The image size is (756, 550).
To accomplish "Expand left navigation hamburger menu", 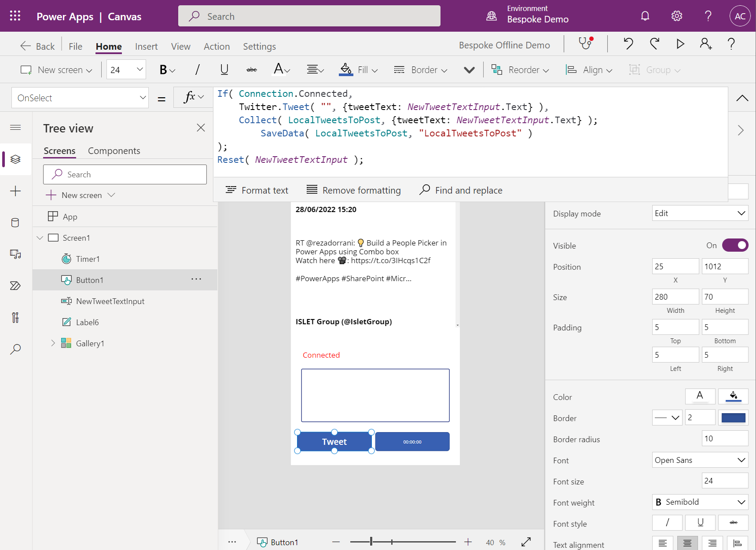I will (x=15, y=128).
